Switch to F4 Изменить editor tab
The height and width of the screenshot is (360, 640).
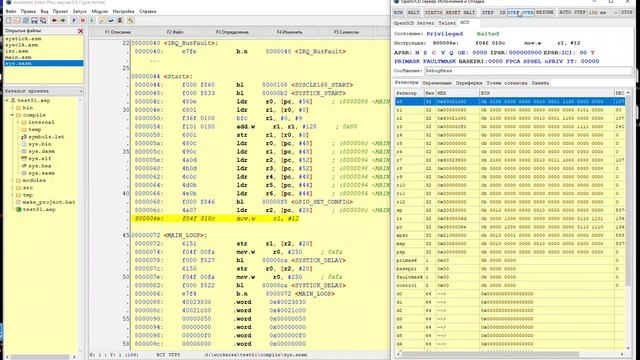tap(289, 32)
